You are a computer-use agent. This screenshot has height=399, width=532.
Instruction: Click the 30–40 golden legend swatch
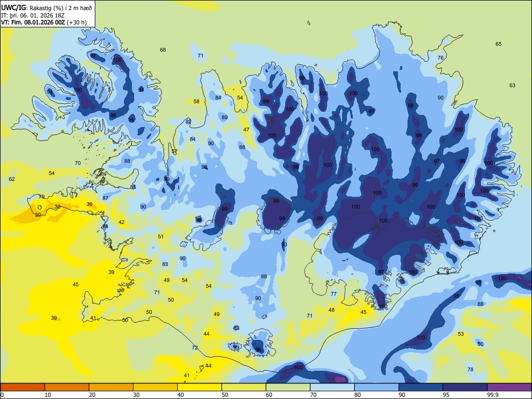coord(155,387)
